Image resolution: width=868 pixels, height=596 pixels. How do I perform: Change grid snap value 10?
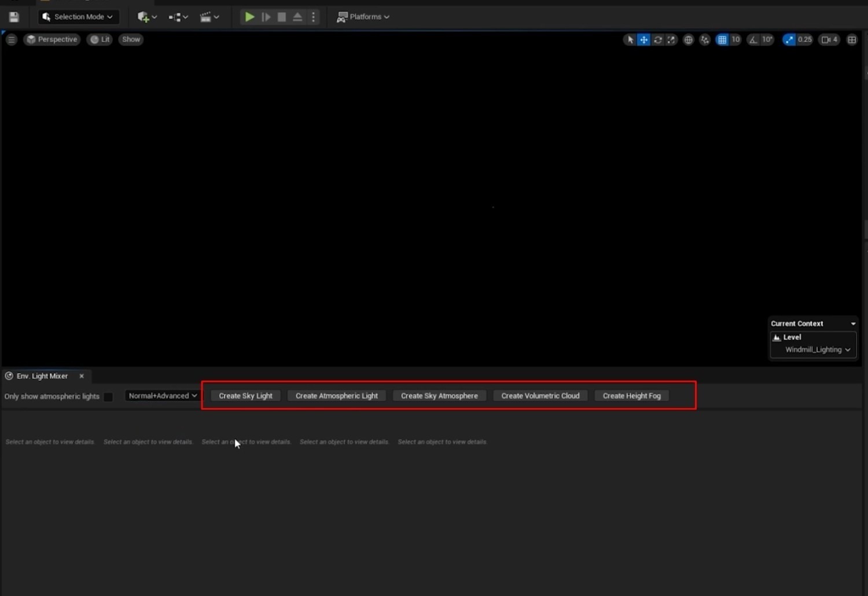[735, 39]
